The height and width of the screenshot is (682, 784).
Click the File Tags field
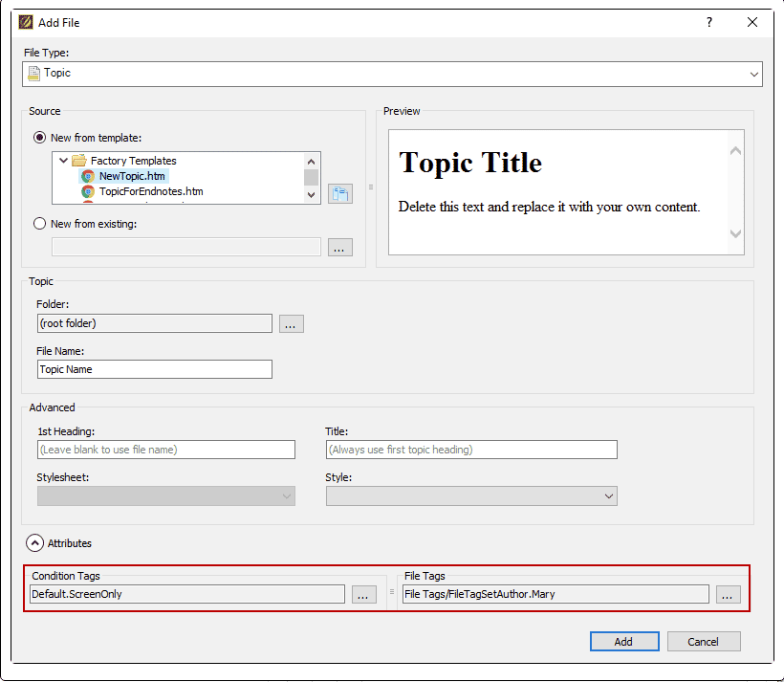coord(555,594)
